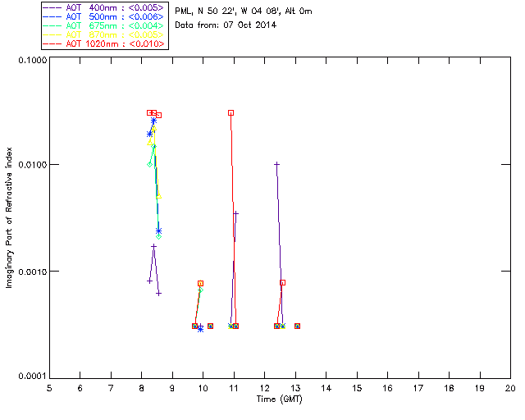
Task: Click the x-axis tick label 18
Action: point(450,388)
